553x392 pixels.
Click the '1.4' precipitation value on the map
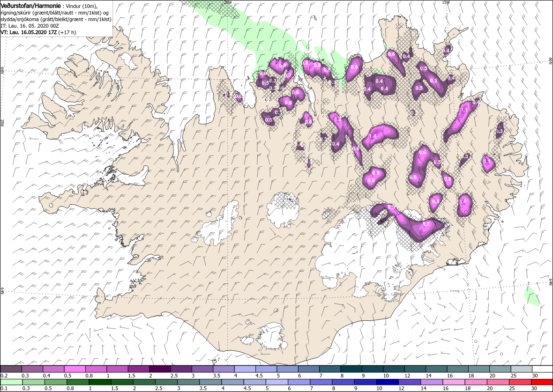point(373,136)
